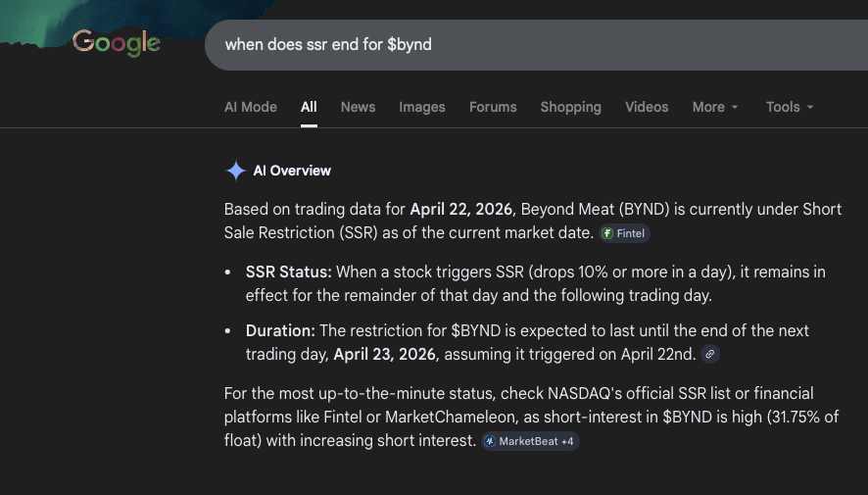Go to the Videos tab
The width and height of the screenshot is (868, 495).
tap(647, 107)
